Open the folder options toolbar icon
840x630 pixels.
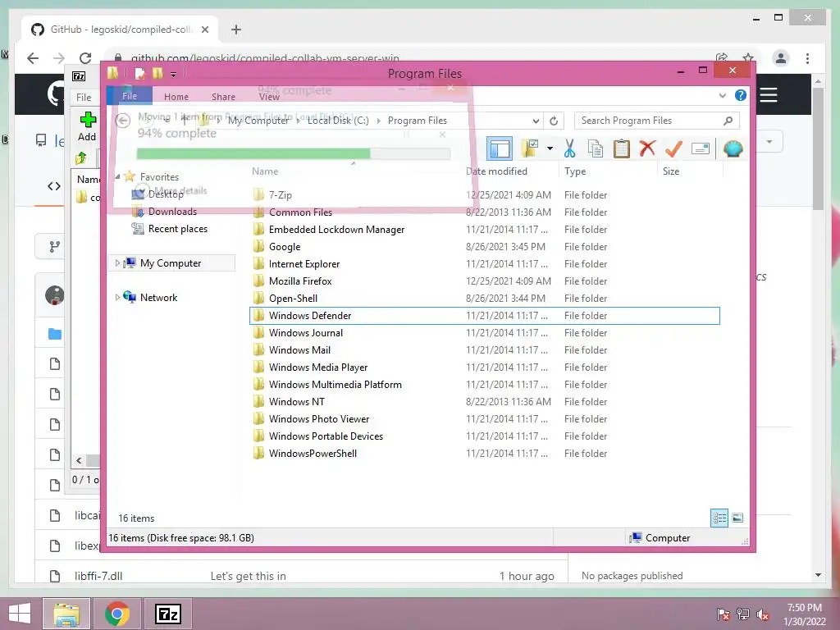pyautogui.click(x=530, y=148)
